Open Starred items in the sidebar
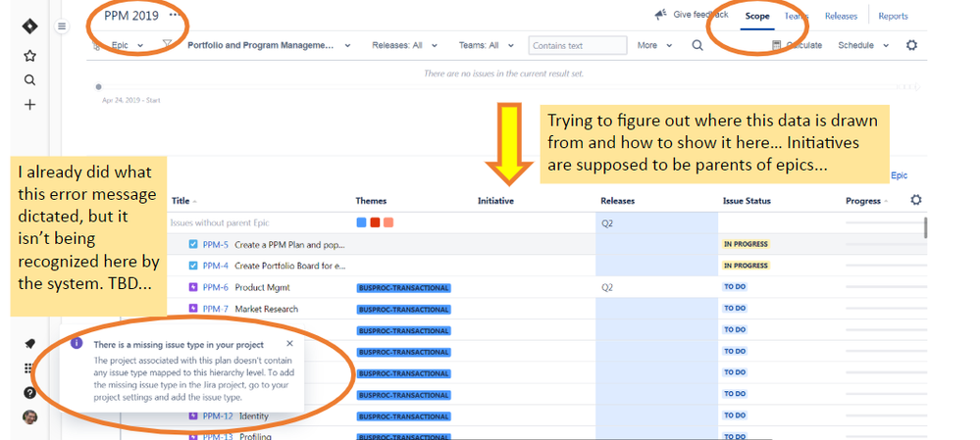The width and height of the screenshot is (980, 440). click(29, 56)
